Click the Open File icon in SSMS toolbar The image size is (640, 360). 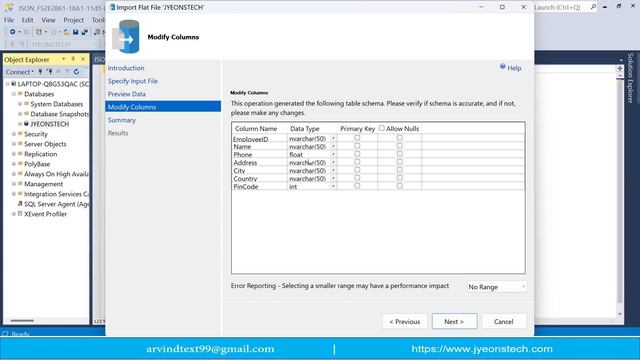(66, 32)
